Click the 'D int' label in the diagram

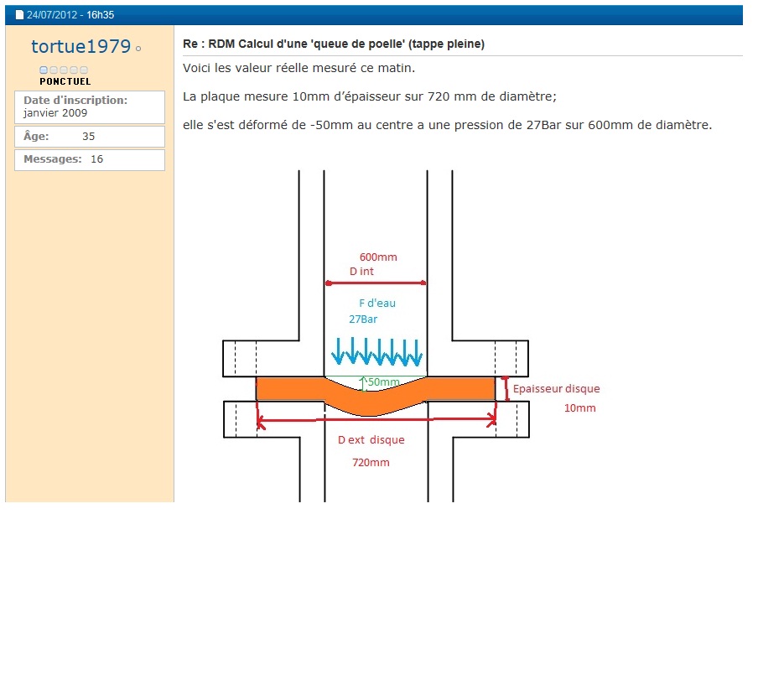(x=361, y=272)
